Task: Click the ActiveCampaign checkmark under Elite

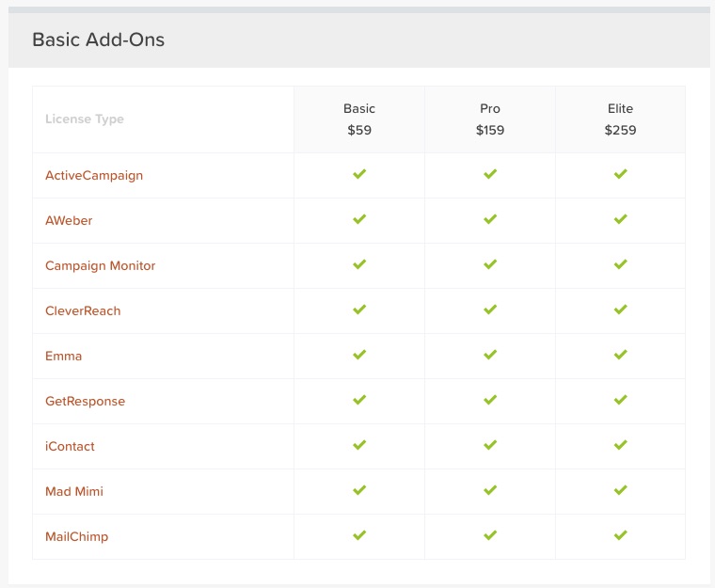Action: [x=621, y=174]
